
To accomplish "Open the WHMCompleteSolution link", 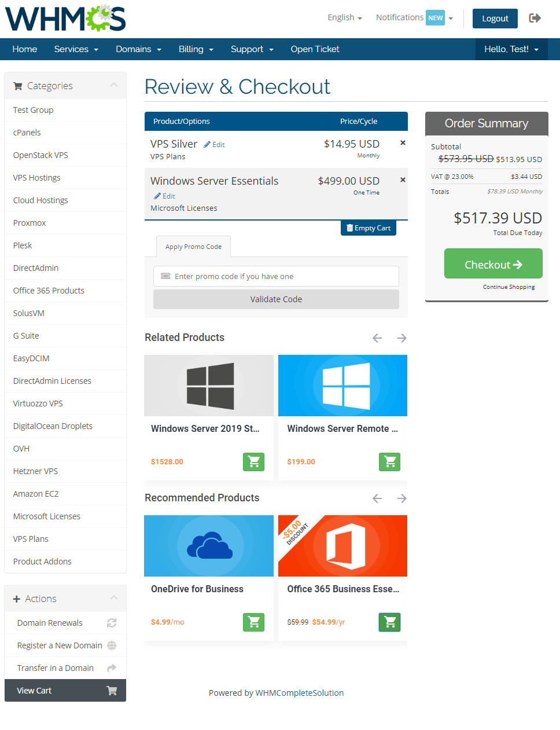I will [300, 693].
